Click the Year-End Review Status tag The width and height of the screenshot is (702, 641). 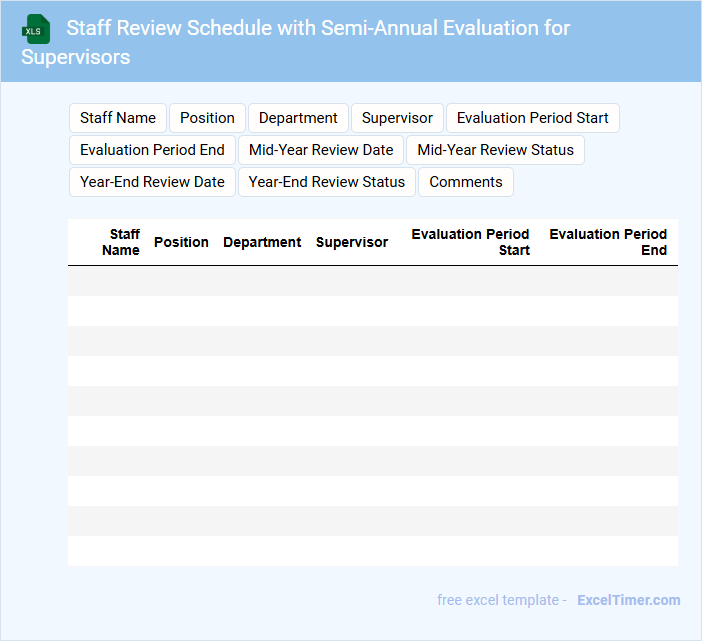point(327,182)
